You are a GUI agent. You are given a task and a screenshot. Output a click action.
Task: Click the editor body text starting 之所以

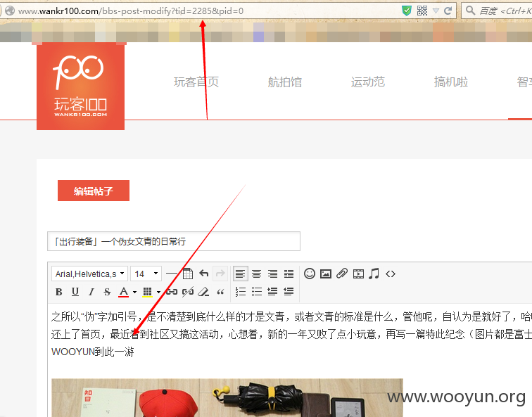(x=291, y=316)
